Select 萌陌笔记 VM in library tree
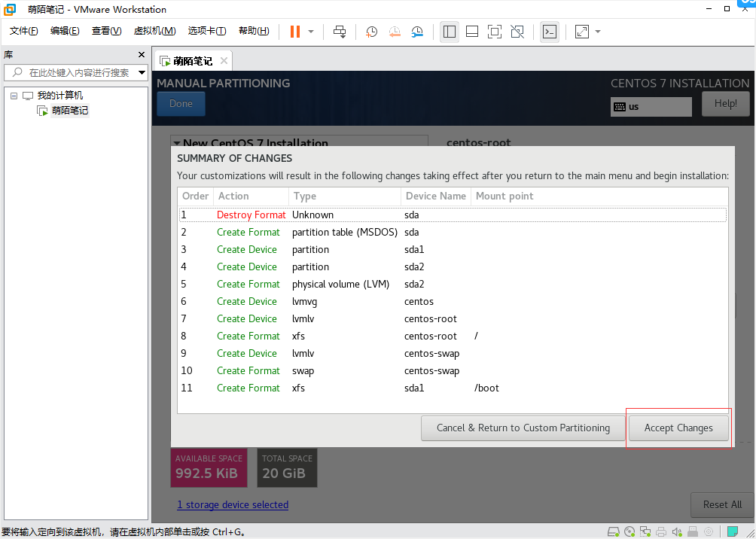The width and height of the screenshot is (756, 539). [x=70, y=111]
